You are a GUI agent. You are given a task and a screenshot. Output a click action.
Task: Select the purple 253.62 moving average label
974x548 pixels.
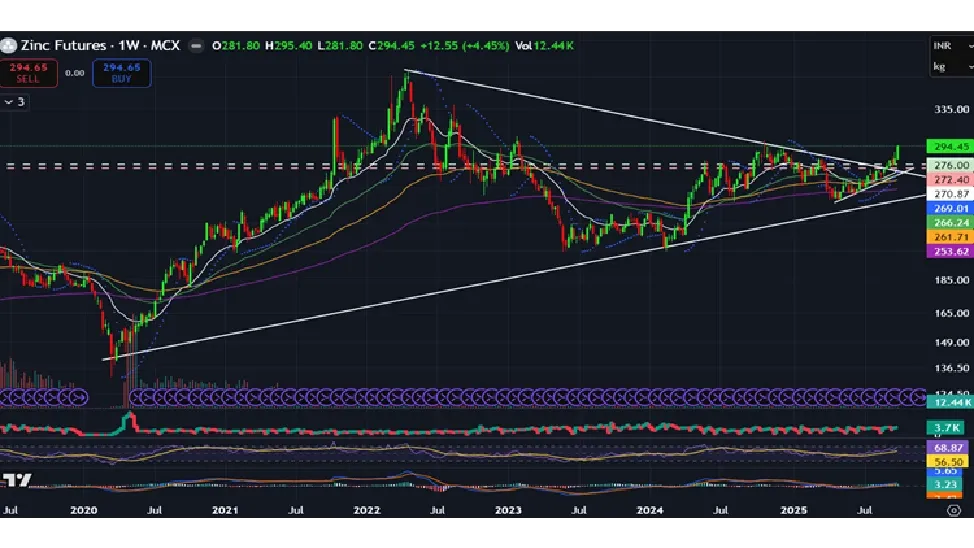(x=948, y=252)
